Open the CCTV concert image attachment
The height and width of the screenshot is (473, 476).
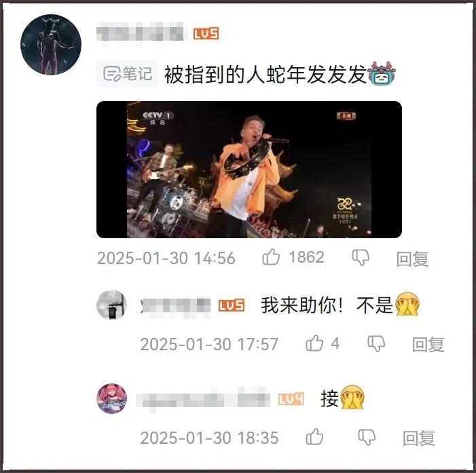click(x=249, y=170)
